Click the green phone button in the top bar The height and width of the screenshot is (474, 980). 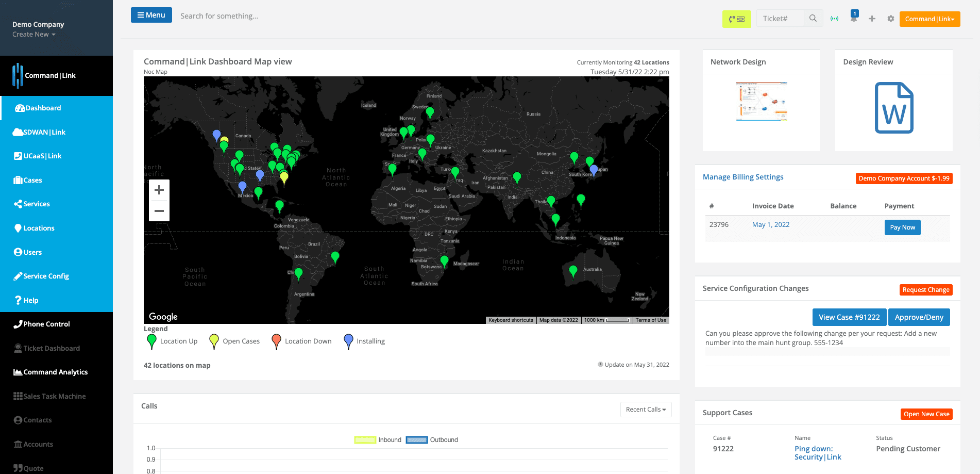[x=737, y=19]
